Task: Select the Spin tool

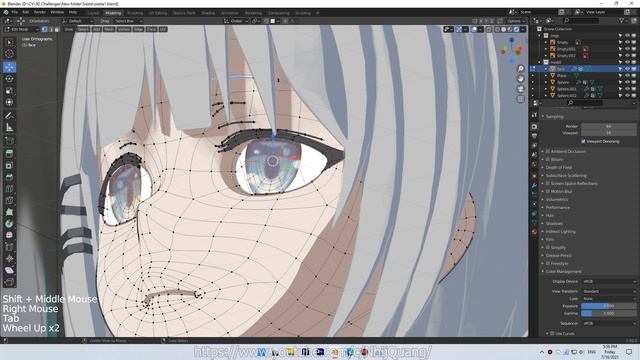Action: (9, 224)
